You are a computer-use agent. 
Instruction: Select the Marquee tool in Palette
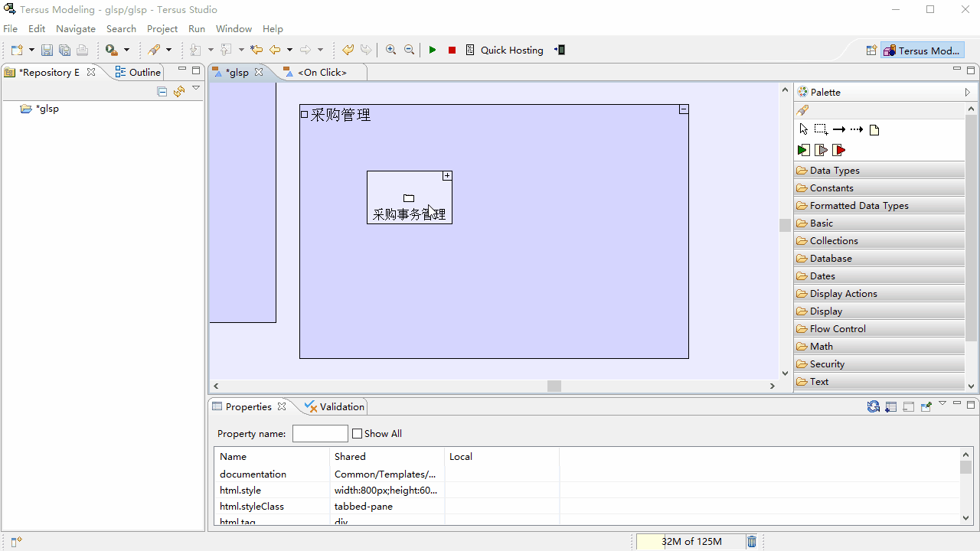pyautogui.click(x=821, y=129)
